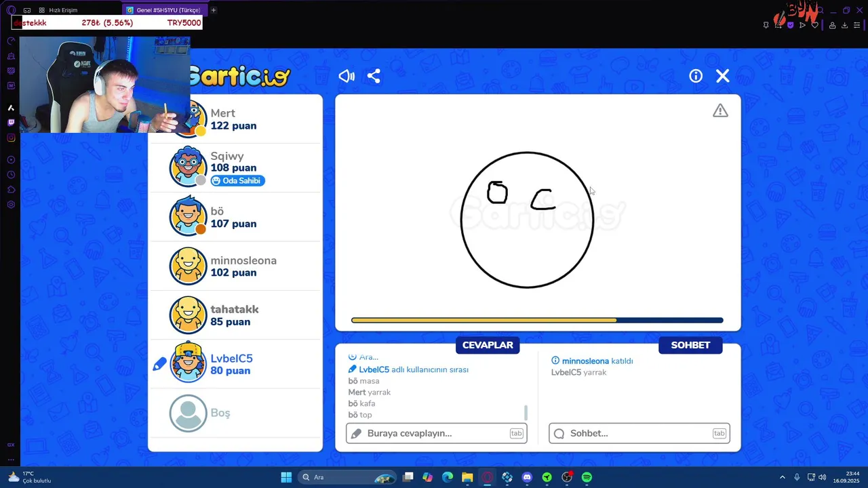This screenshot has height=488, width=868.
Task: Open Twitch in Opera sidebar
Action: point(11,123)
